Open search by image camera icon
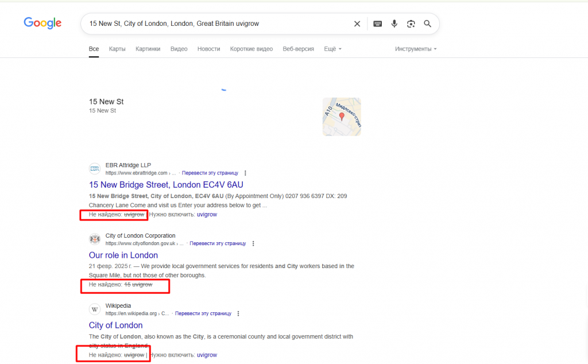588x364 pixels. click(x=411, y=24)
